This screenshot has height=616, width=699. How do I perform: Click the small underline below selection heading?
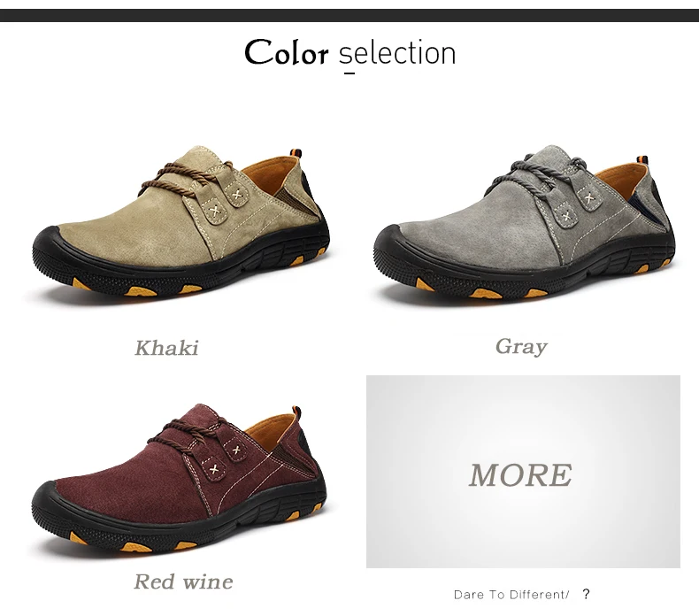(350, 73)
